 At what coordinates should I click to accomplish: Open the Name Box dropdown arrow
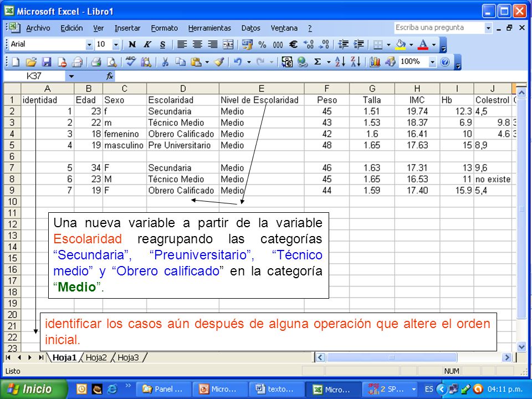(x=71, y=76)
